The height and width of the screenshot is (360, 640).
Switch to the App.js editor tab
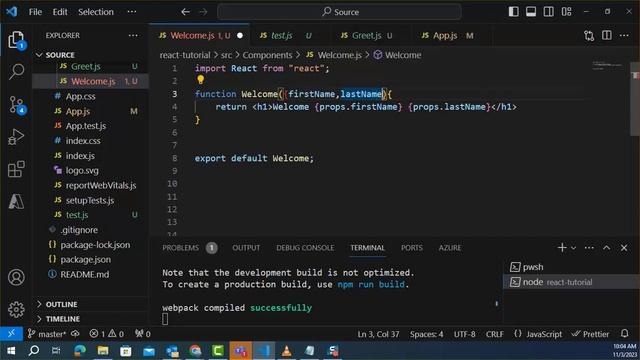pyautogui.click(x=451, y=36)
